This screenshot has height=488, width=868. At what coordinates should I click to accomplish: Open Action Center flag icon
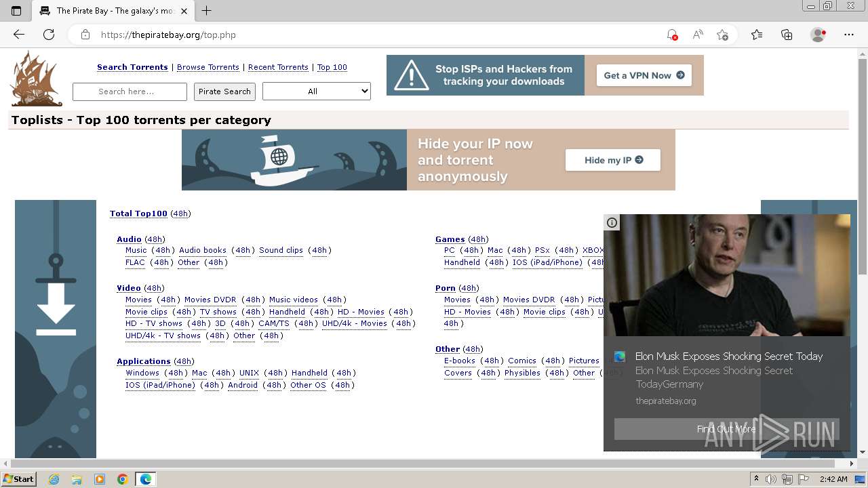[x=804, y=479]
